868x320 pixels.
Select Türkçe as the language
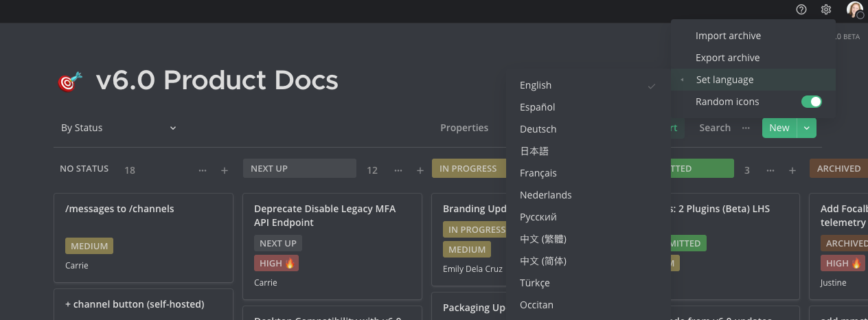(x=588, y=283)
